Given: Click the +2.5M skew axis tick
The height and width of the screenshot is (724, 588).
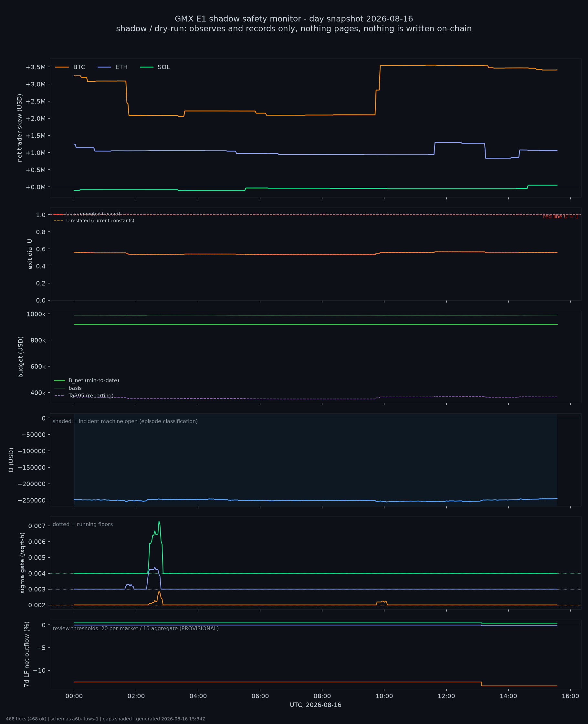Looking at the screenshot, I should (36, 101).
